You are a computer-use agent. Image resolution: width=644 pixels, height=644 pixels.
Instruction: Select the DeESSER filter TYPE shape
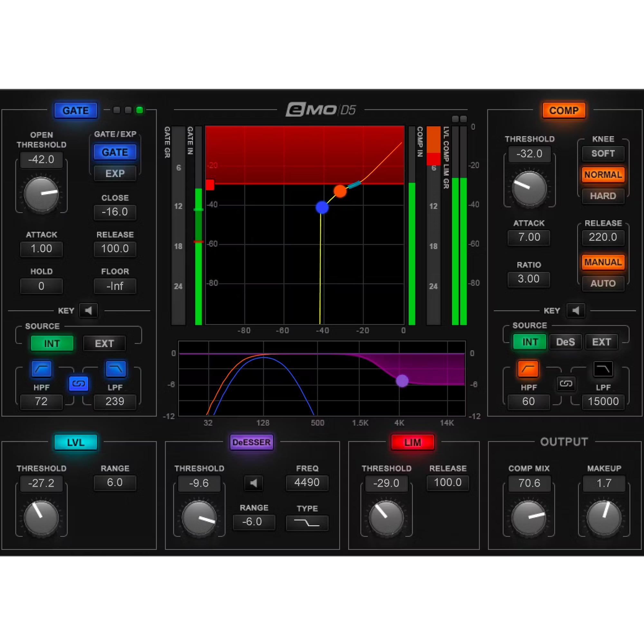[x=307, y=522]
